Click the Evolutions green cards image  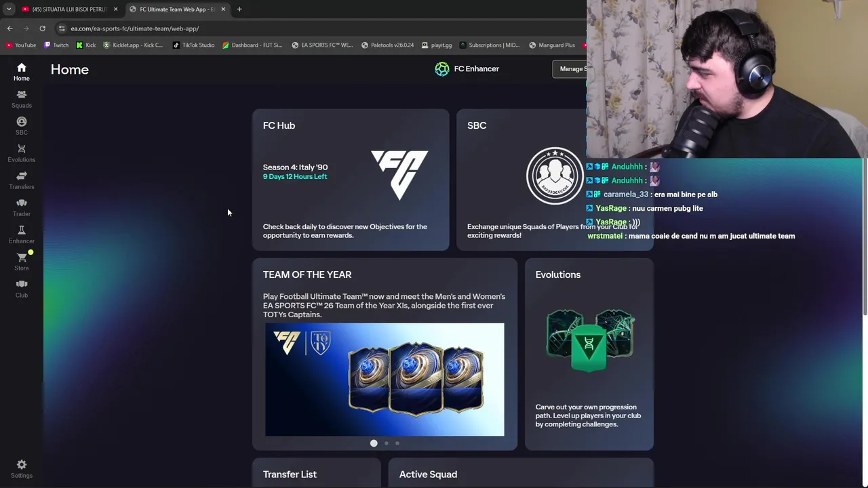point(589,340)
